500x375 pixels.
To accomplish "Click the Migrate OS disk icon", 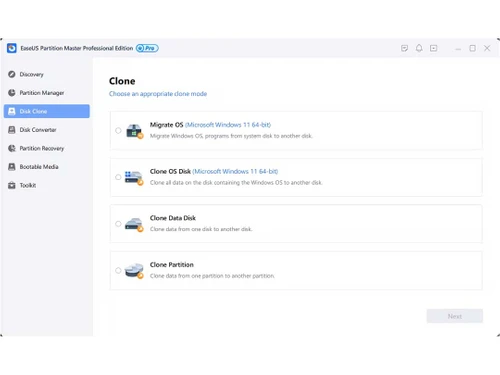I will [x=134, y=131].
